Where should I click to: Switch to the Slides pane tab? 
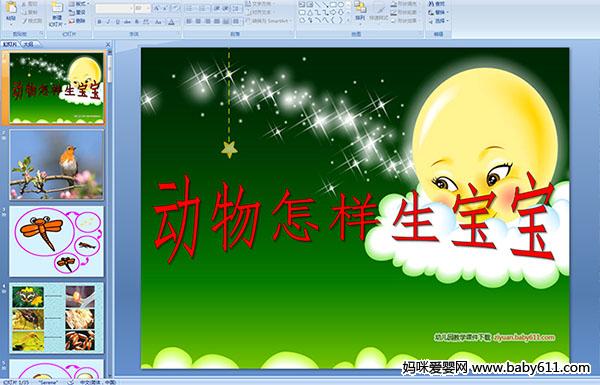point(10,44)
